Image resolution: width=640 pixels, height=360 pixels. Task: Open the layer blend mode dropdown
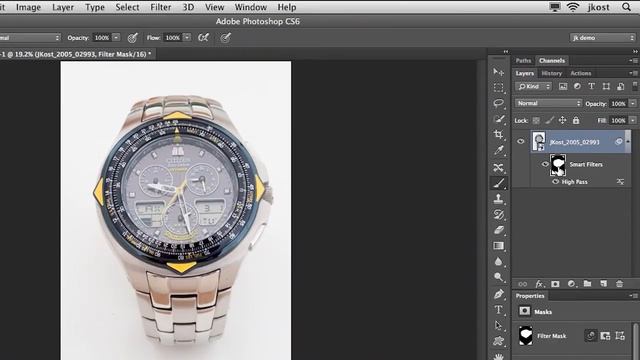548,103
